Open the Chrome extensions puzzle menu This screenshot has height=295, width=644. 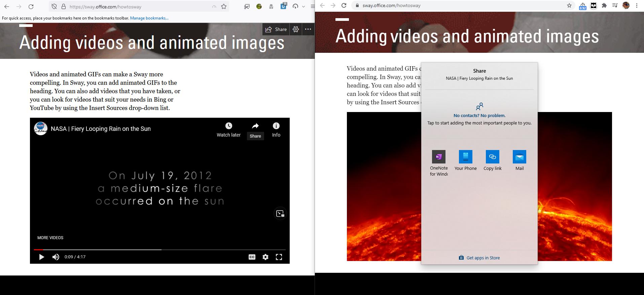[x=604, y=5]
